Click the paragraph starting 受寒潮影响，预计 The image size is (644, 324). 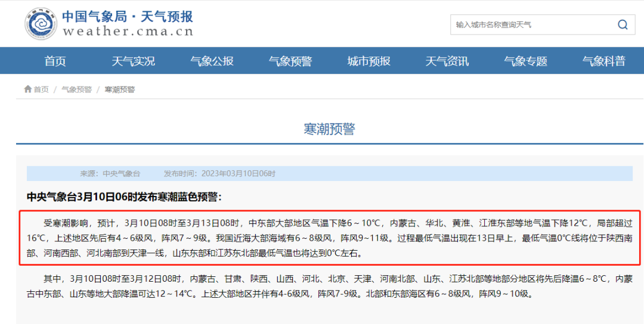(330, 238)
